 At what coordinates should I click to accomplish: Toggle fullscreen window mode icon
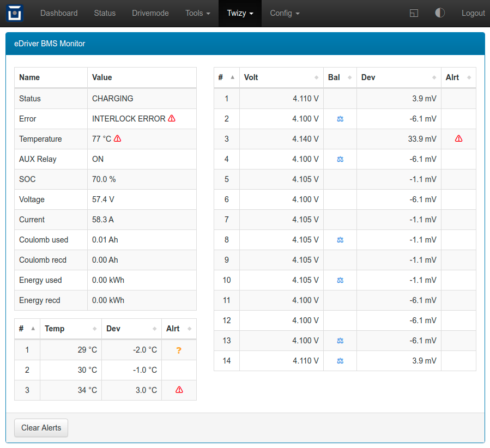click(414, 13)
